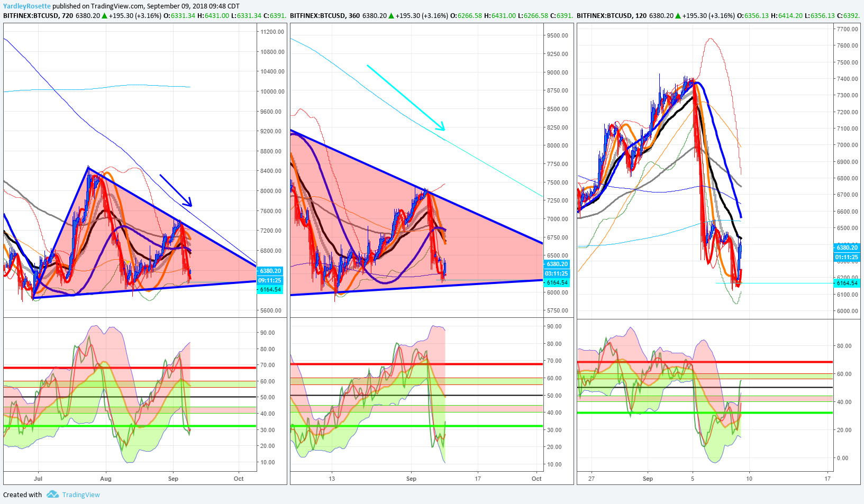864x504 pixels.
Task: Click the 9500.00 price level on the 360 axis
Action: tap(558, 35)
